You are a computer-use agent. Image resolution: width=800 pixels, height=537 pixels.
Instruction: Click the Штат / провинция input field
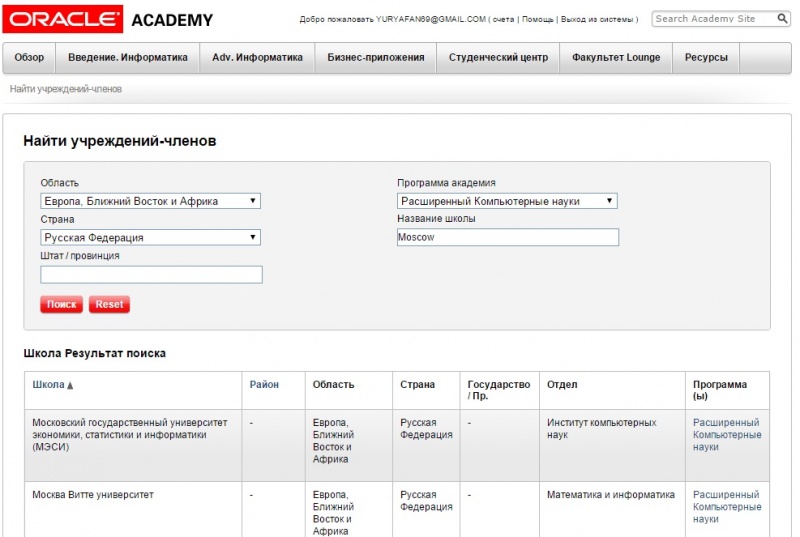point(152,274)
